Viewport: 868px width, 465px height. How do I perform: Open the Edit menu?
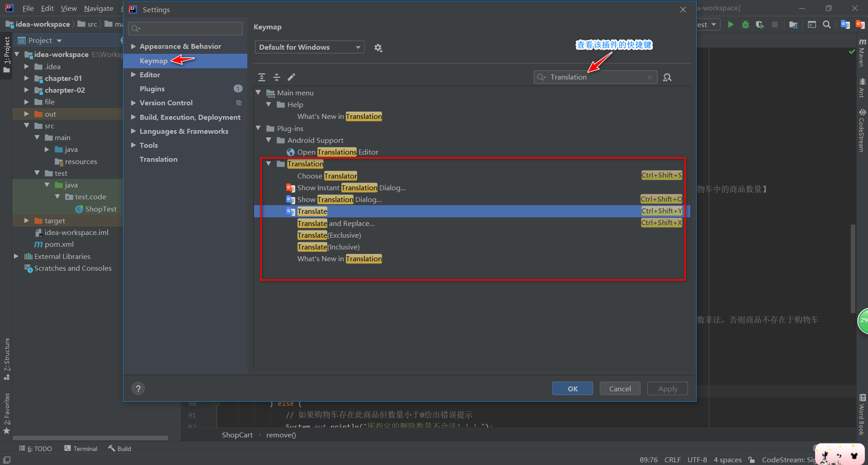click(47, 8)
